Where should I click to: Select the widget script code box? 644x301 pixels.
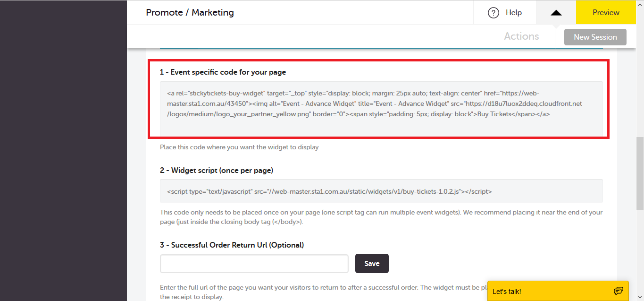tap(381, 191)
